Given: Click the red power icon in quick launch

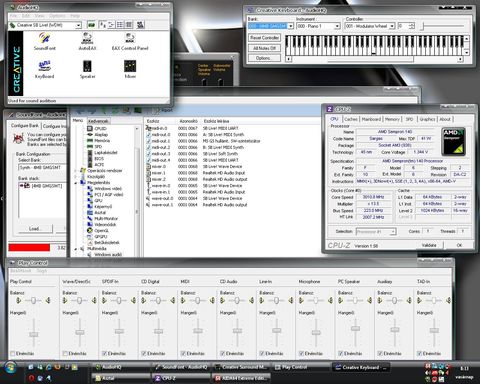Looking at the screenshot, I should click(31, 378).
